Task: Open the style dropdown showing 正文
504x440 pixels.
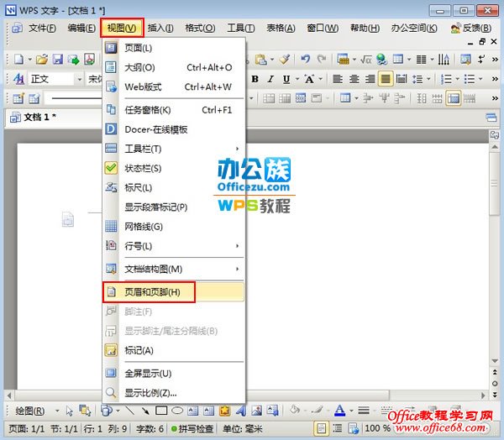Action: [79, 79]
